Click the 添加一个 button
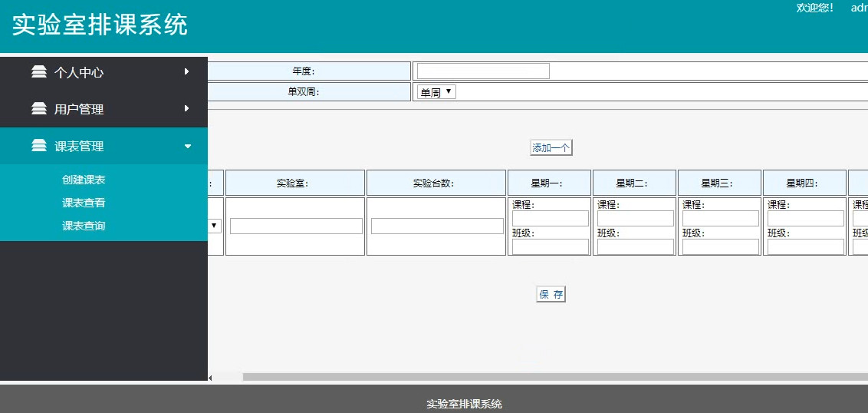The width and height of the screenshot is (868, 413). coord(551,148)
